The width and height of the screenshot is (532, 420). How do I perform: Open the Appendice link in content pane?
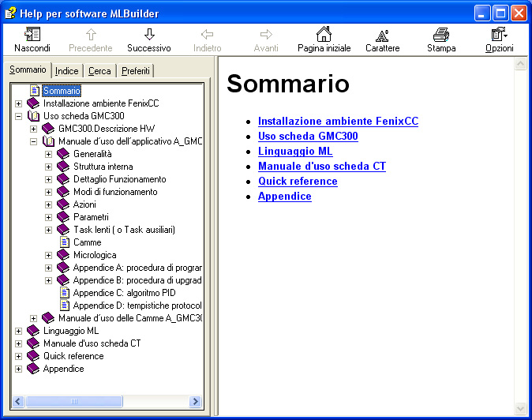(x=285, y=196)
